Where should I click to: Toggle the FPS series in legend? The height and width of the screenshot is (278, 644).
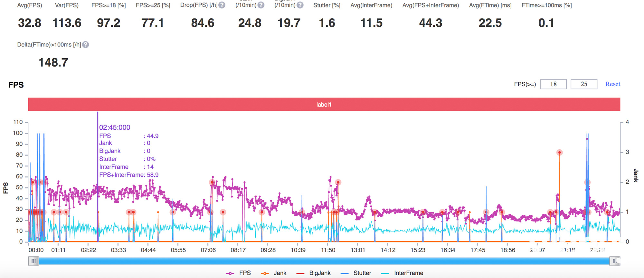coord(239,273)
